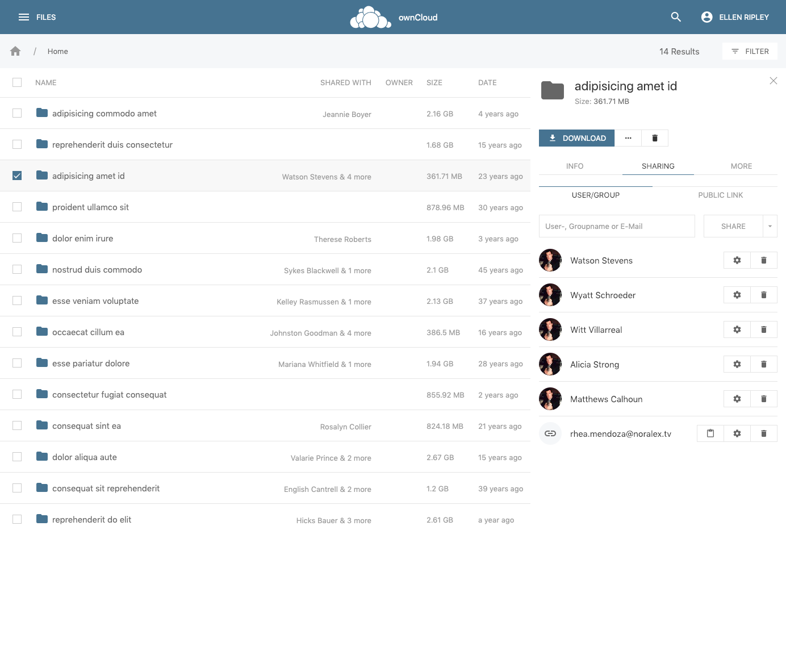This screenshot has width=786, height=672.
Task: Open the Filter options
Action: tap(750, 51)
